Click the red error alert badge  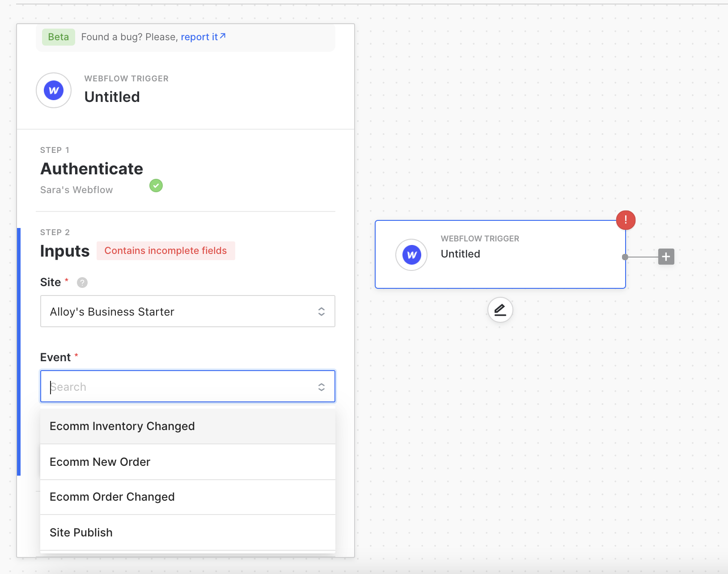click(x=626, y=220)
